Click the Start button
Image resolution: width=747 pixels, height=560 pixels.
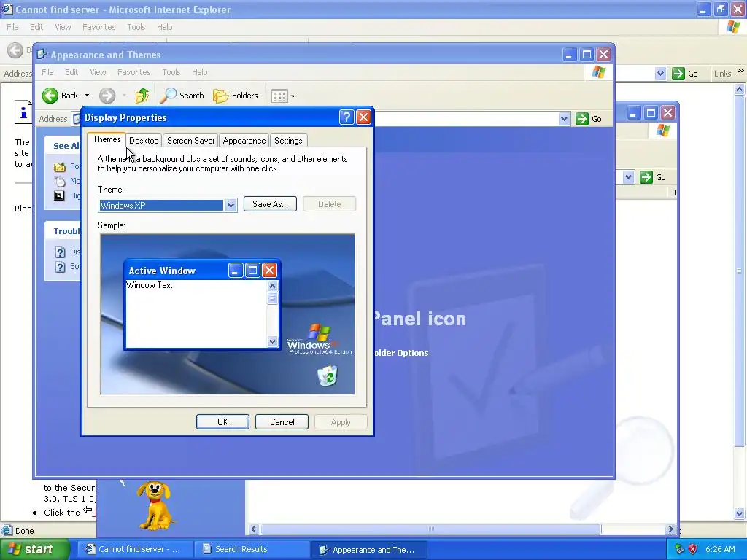pyautogui.click(x=34, y=549)
